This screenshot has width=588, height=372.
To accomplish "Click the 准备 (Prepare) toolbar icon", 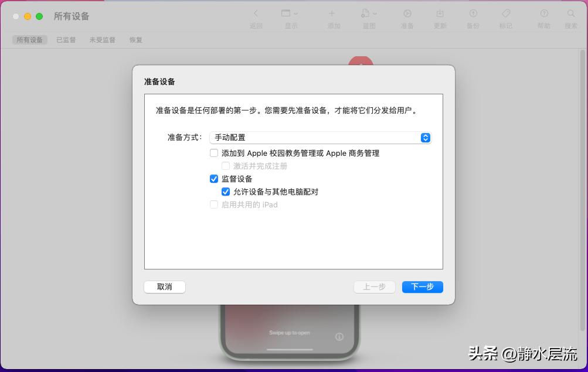I will coord(407,18).
